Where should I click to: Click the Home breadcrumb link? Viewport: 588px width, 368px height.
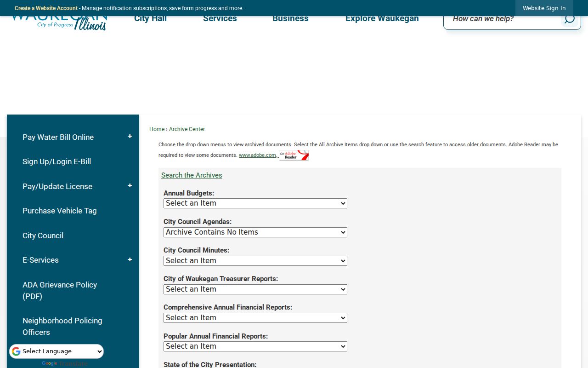click(157, 129)
